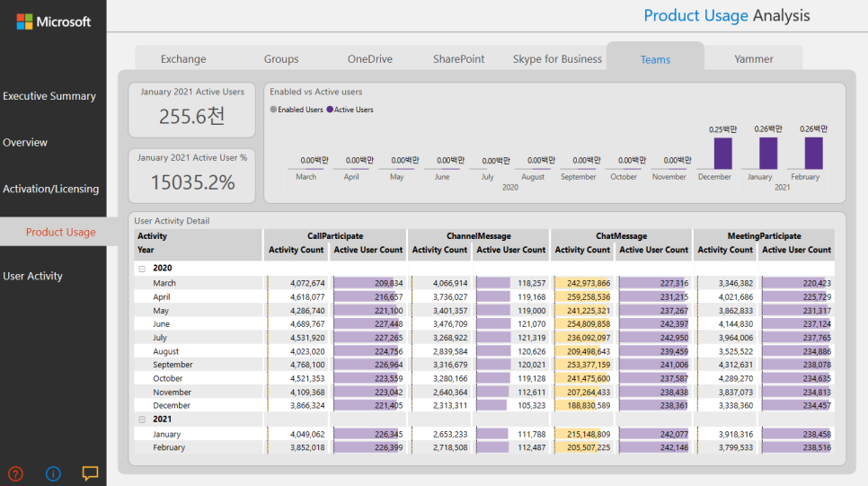Navigate to User Activity page
The height and width of the screenshot is (486, 868).
coord(32,276)
